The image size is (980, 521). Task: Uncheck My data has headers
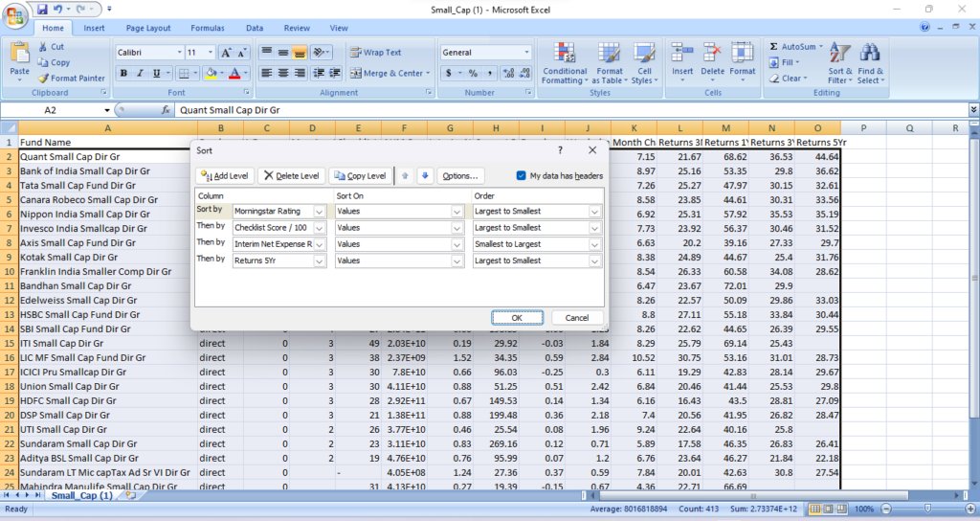[x=522, y=176]
